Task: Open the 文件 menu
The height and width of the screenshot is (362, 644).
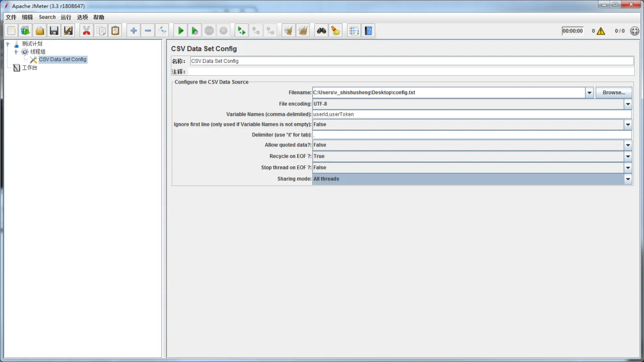Action: click(x=11, y=17)
